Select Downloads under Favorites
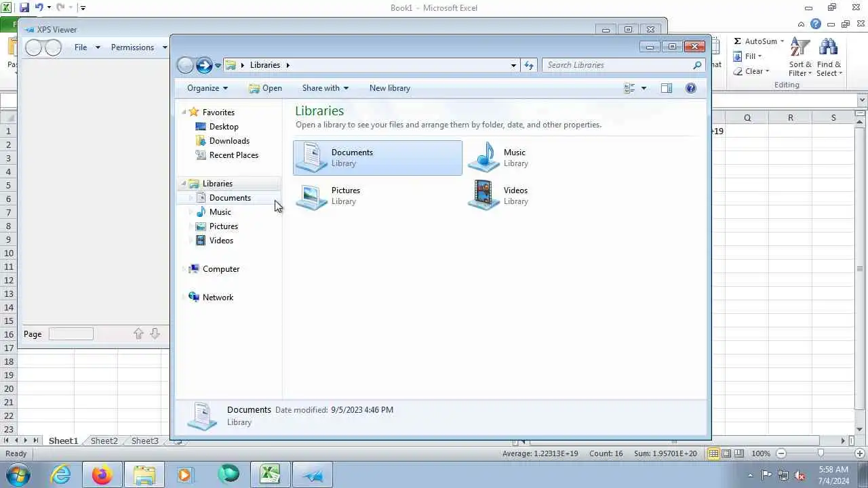The height and width of the screenshot is (488, 868). (x=229, y=141)
